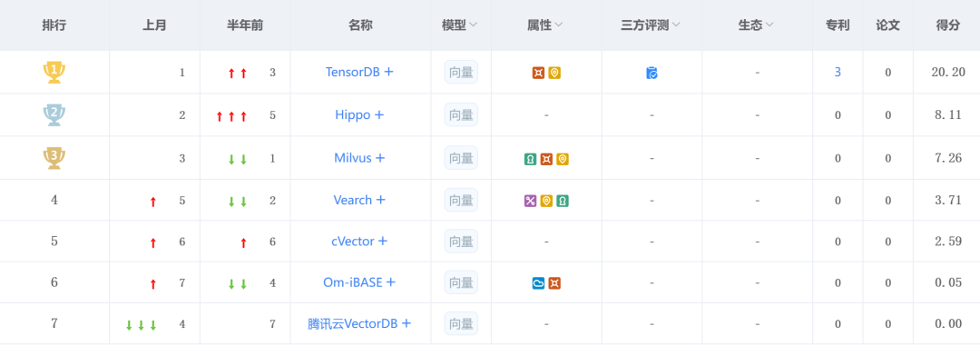Click the 向量 model tag in Hippo row
Viewport: 980px width, 346px height.
click(x=461, y=114)
